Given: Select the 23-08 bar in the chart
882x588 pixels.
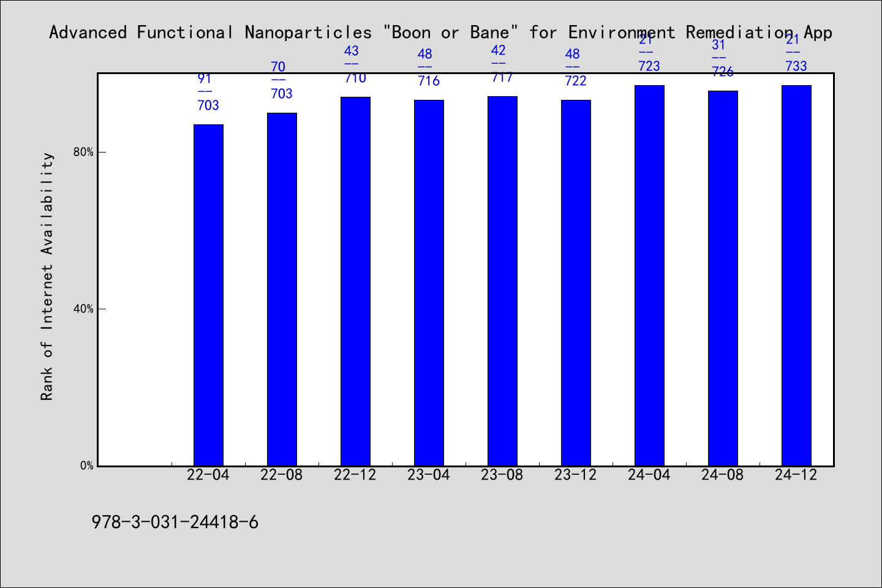Looking at the screenshot, I should (502, 281).
